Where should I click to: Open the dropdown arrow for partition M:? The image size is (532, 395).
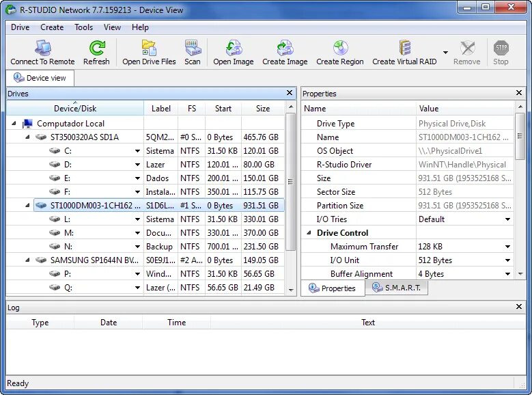click(x=137, y=233)
